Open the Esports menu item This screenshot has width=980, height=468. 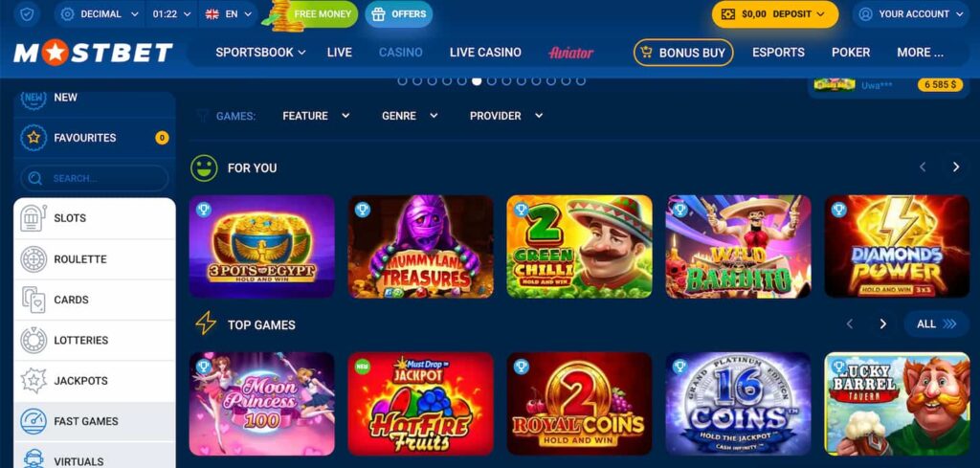[x=778, y=53]
